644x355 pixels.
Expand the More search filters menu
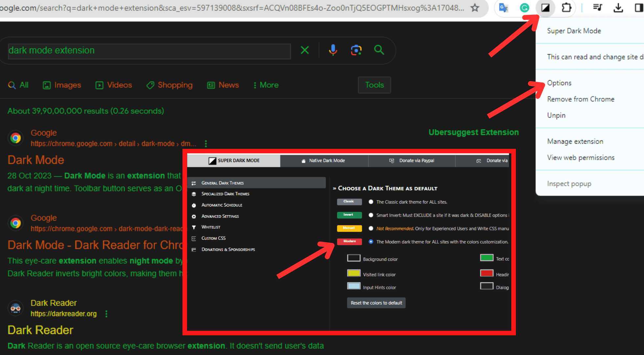point(265,85)
